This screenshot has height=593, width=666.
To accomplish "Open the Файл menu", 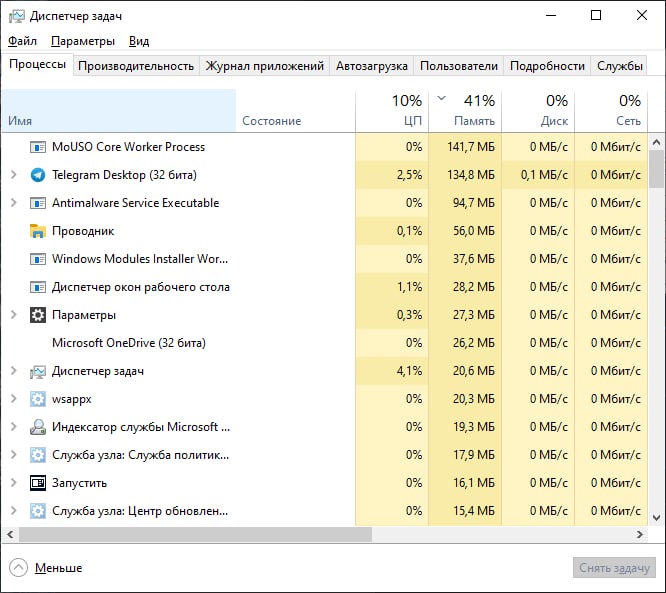I will (x=23, y=41).
